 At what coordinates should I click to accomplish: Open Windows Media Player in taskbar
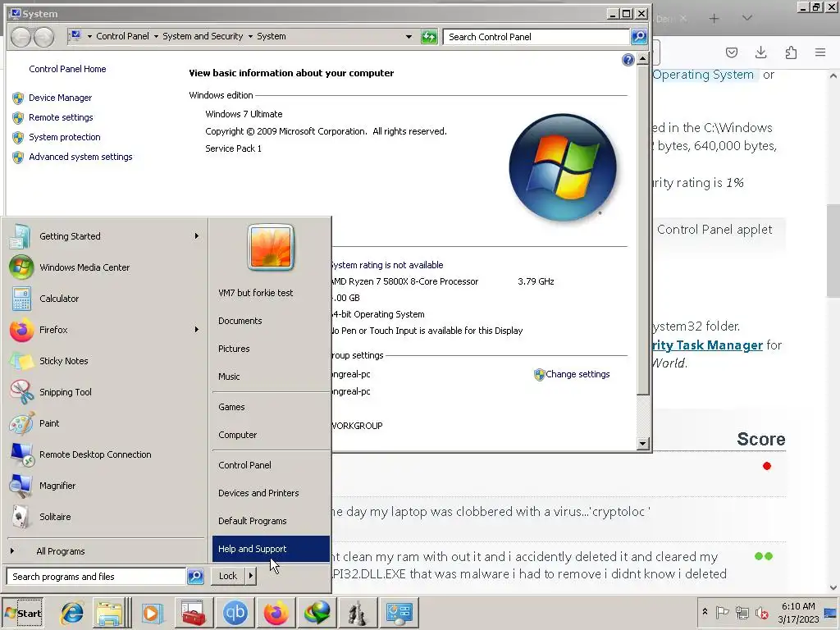[x=152, y=613]
